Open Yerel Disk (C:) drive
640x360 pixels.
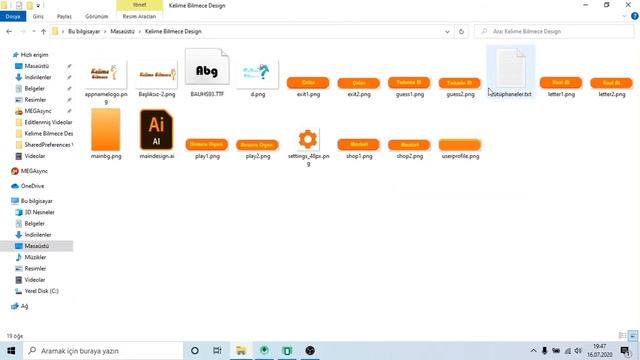(x=41, y=291)
